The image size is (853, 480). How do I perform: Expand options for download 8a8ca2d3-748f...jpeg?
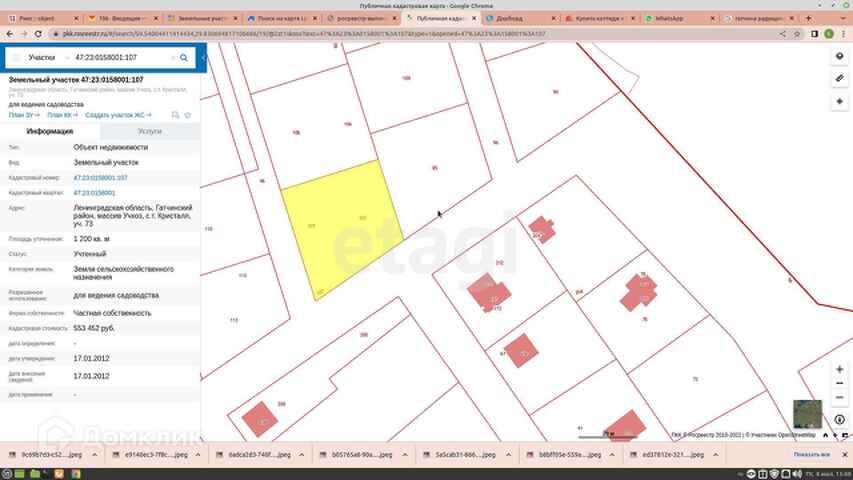(x=301, y=455)
